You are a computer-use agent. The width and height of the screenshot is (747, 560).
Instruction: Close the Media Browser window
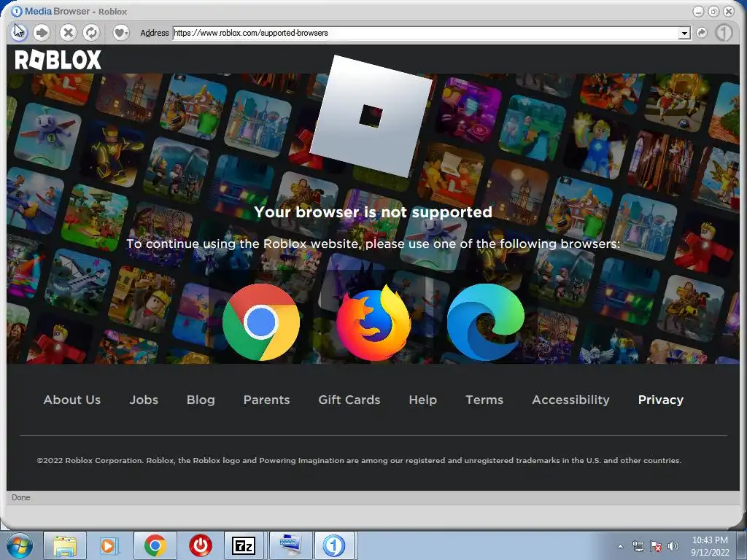coord(729,12)
